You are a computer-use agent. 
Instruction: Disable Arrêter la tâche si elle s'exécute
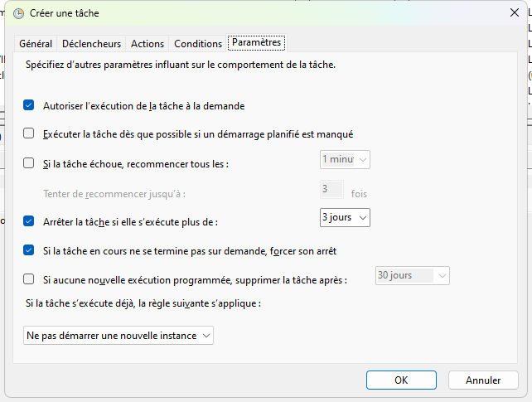point(29,221)
